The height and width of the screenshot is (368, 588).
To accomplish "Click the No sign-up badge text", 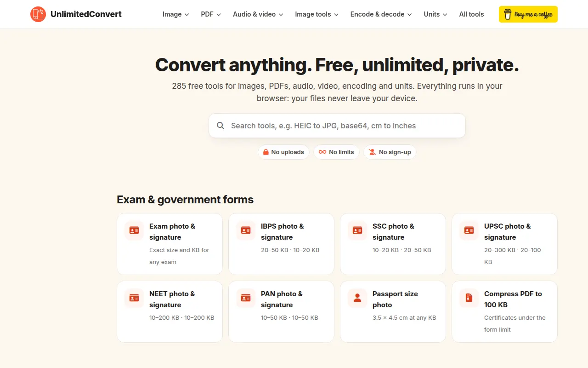I will [x=395, y=152].
